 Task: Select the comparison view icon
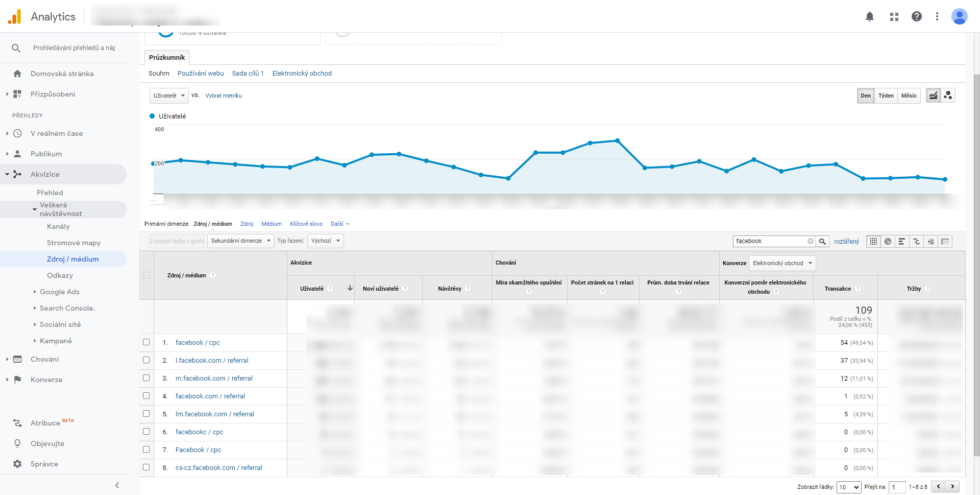coord(916,241)
